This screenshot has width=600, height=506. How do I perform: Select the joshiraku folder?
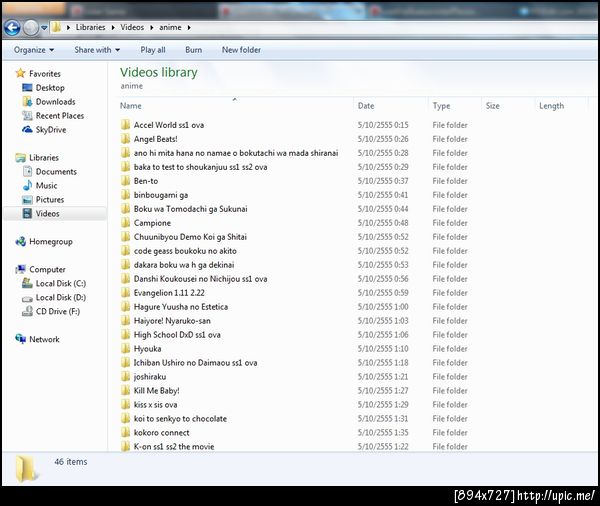[150, 377]
